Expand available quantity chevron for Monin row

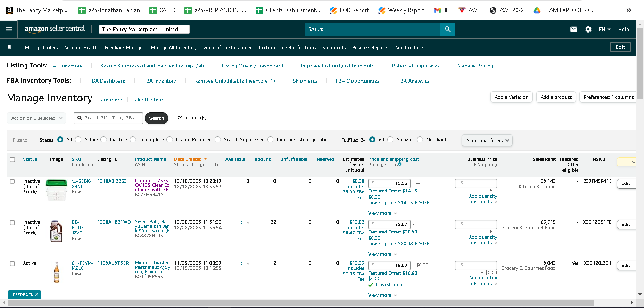[x=248, y=264]
